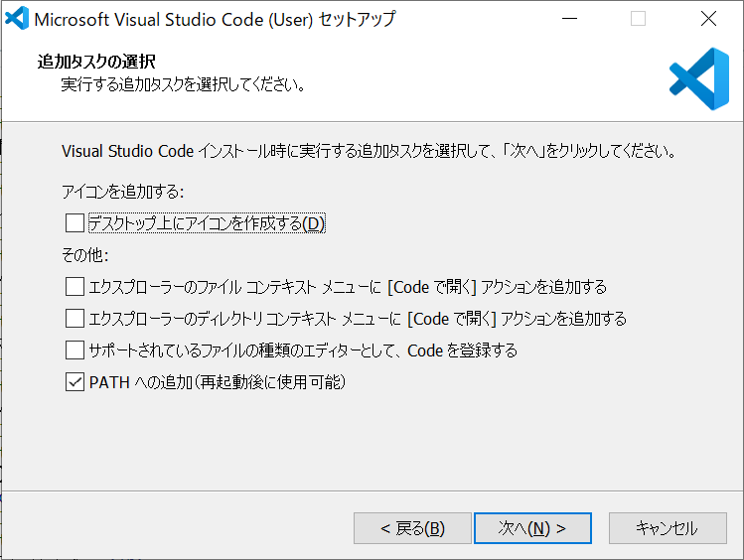
Task: Uncheck the PATH への追加 checkbox
Action: point(74,381)
